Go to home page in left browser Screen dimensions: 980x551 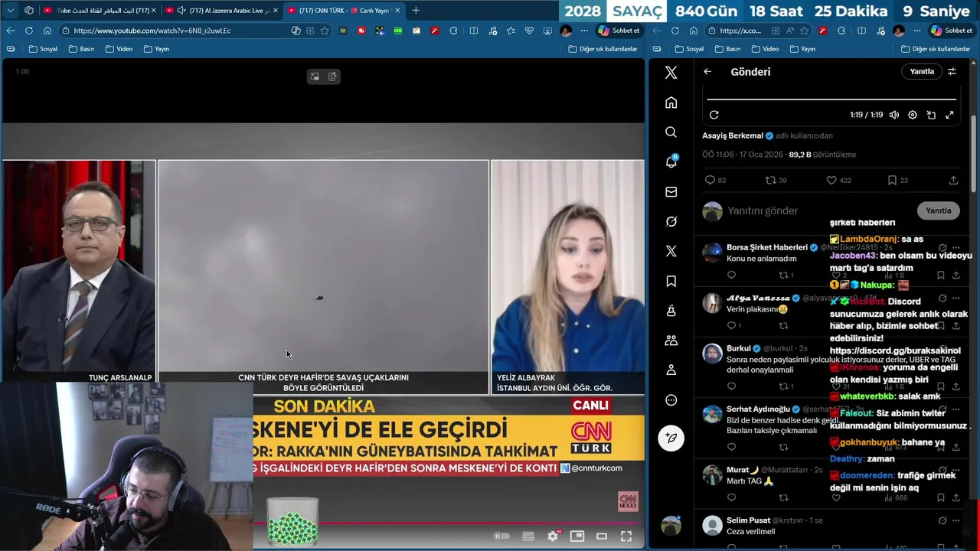click(x=47, y=31)
